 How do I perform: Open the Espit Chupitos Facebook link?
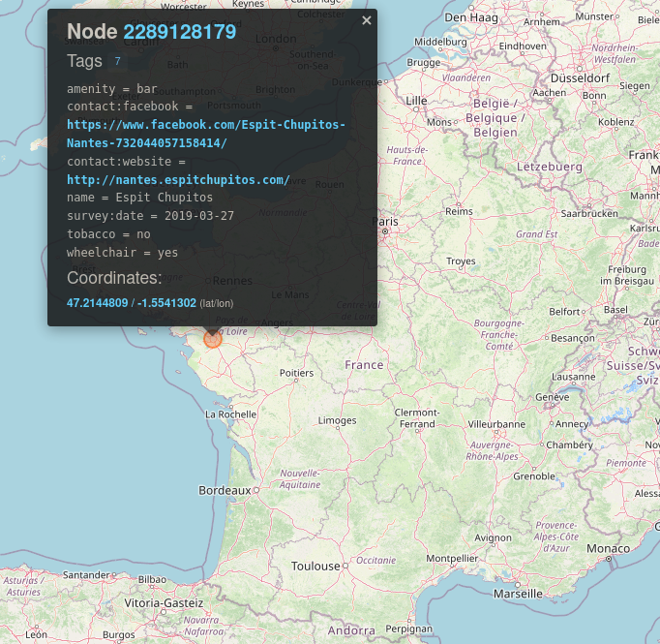206,134
